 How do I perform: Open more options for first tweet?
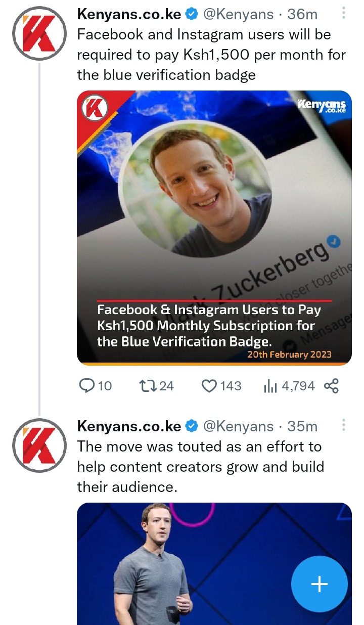tap(344, 14)
